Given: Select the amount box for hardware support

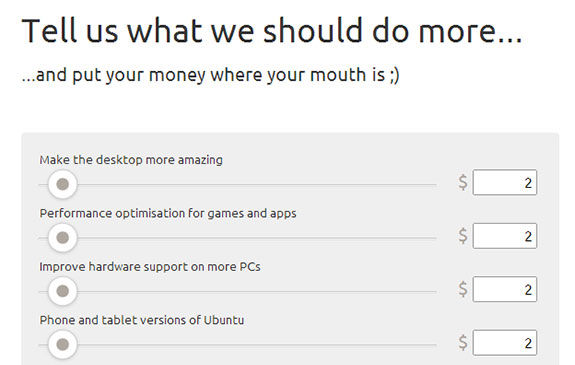Looking at the screenshot, I should [x=505, y=289].
